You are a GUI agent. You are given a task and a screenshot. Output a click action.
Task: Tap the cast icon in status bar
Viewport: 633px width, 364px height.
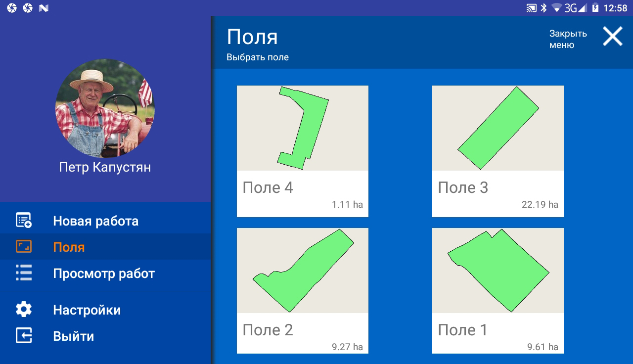(531, 8)
